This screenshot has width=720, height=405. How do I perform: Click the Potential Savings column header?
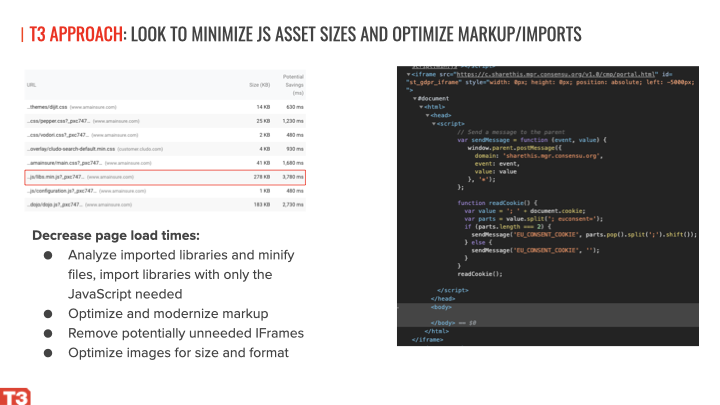point(293,84)
